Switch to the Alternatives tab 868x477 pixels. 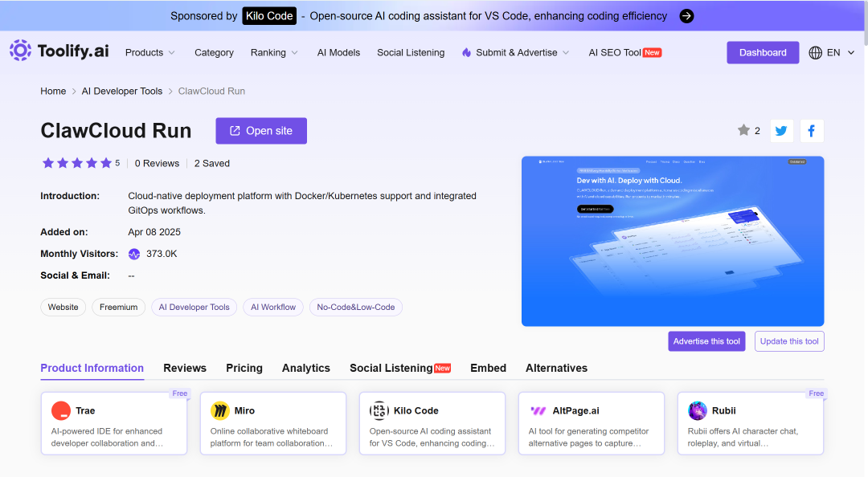[x=556, y=368]
